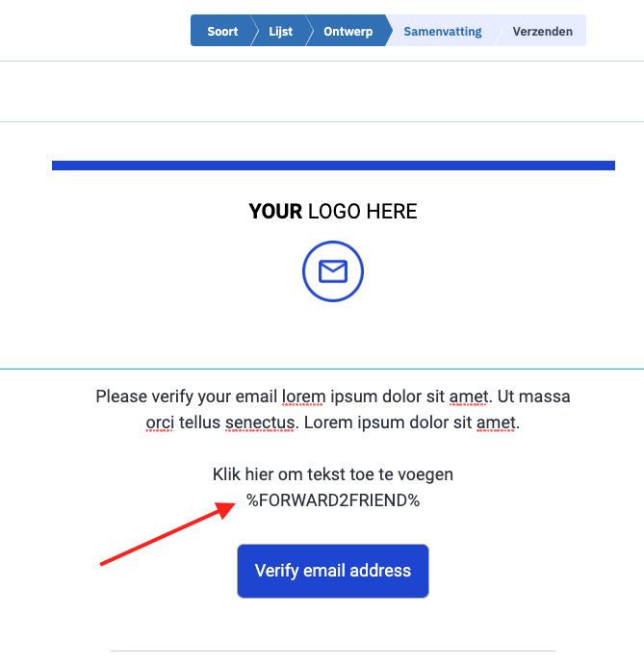644x665 pixels.
Task: Click the underlined word orci
Action: coord(160,422)
